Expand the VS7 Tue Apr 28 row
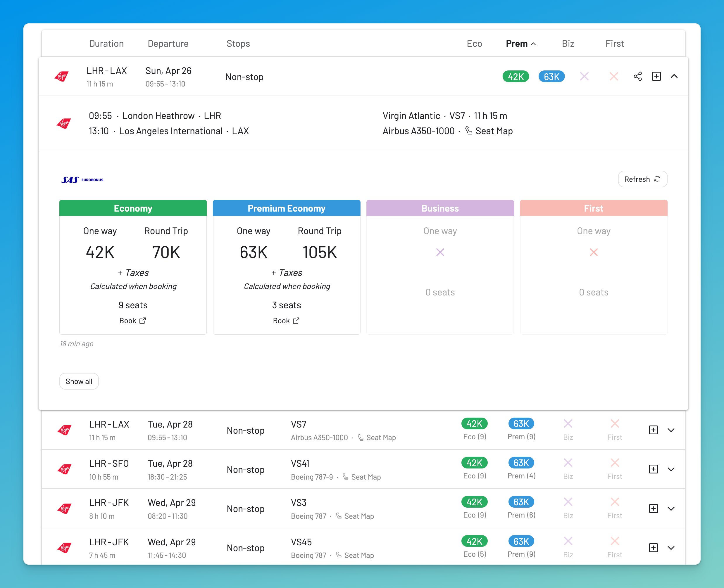The height and width of the screenshot is (588, 724). (671, 430)
